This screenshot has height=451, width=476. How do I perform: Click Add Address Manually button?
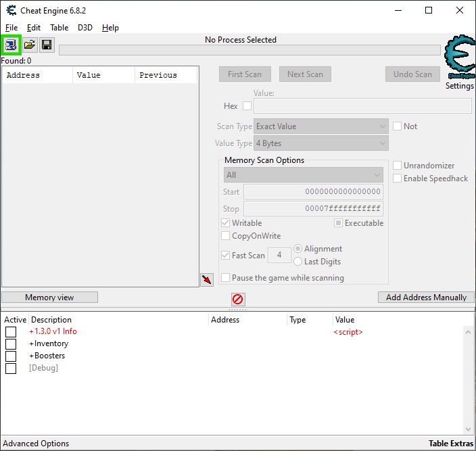click(426, 298)
